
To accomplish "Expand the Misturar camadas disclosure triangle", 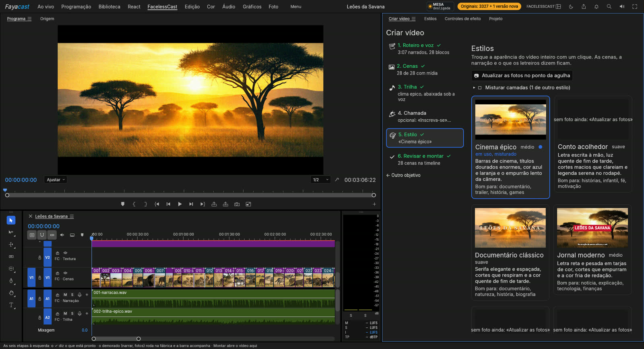I will click(474, 87).
